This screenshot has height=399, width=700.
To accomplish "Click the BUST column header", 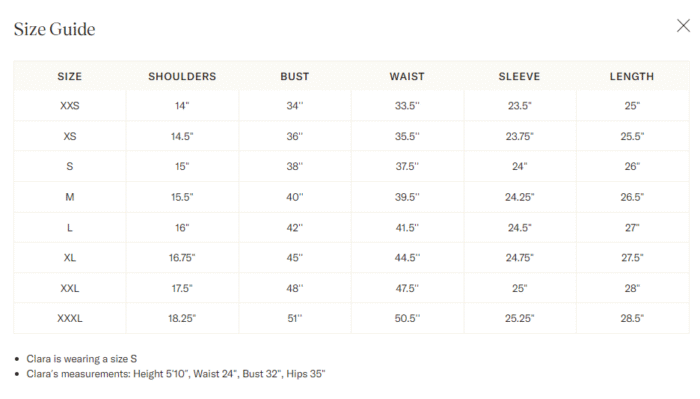I will 295,76.
